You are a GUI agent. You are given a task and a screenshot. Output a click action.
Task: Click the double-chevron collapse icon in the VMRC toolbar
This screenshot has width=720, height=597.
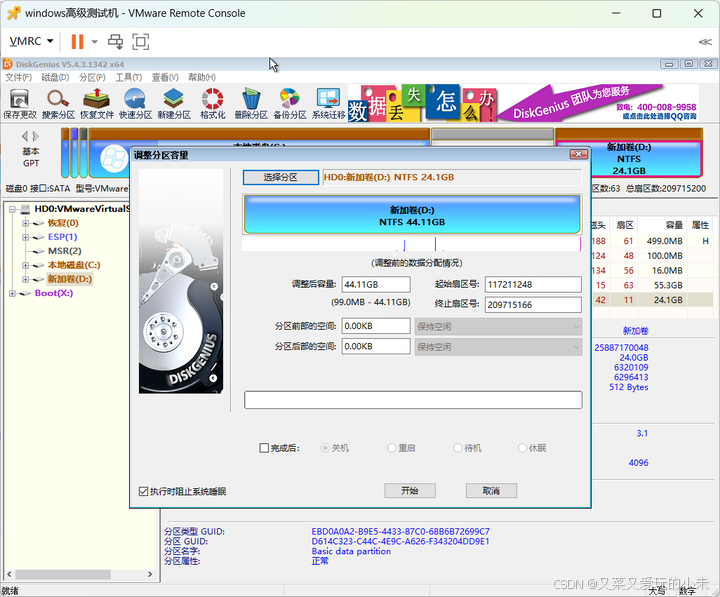[x=705, y=42]
